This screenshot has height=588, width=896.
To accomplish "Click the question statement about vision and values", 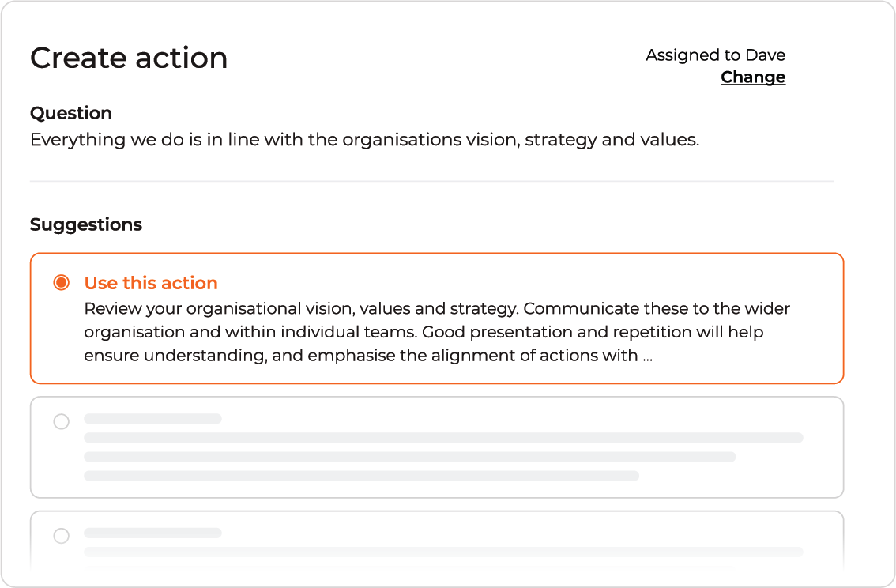I will coord(364,140).
